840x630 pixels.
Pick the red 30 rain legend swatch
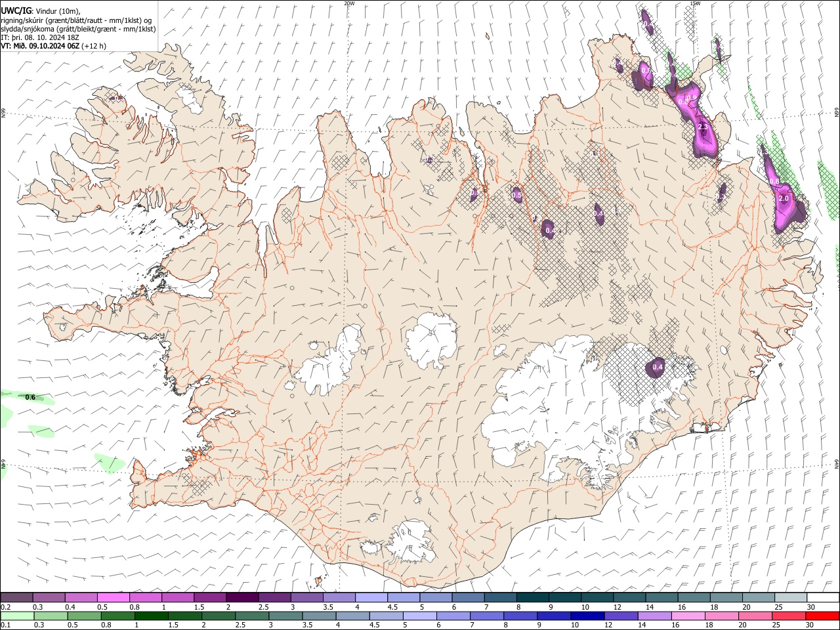(x=822, y=618)
